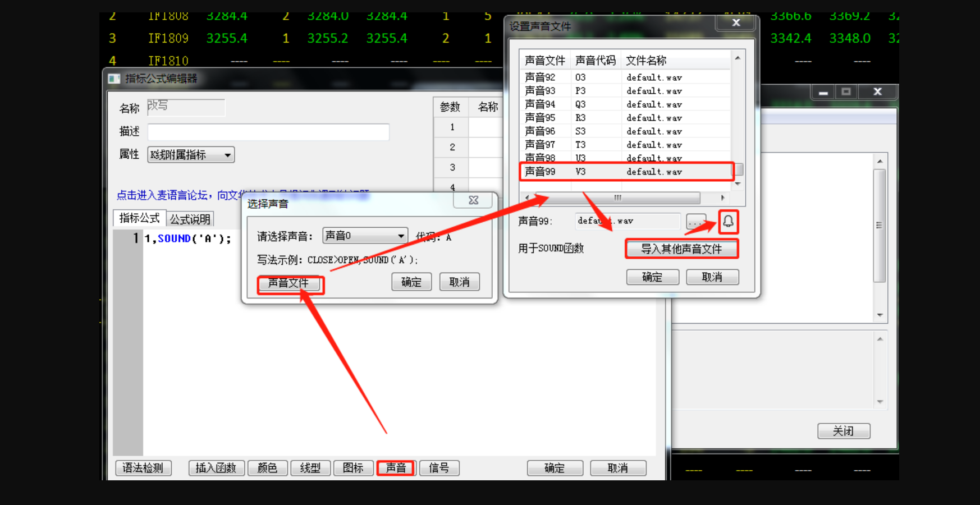Click into the 描述 text field
The image size is (980, 505).
click(268, 132)
